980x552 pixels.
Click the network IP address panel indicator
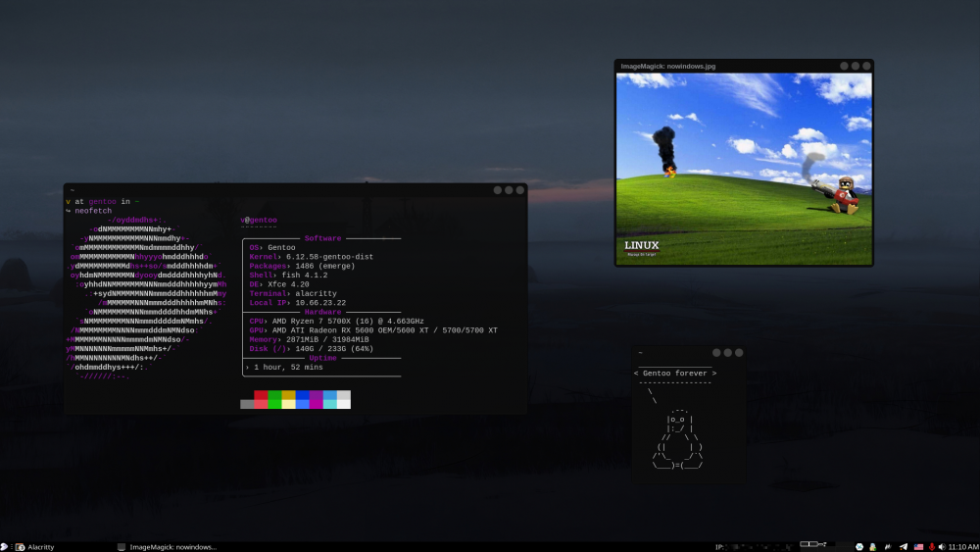[755, 546]
